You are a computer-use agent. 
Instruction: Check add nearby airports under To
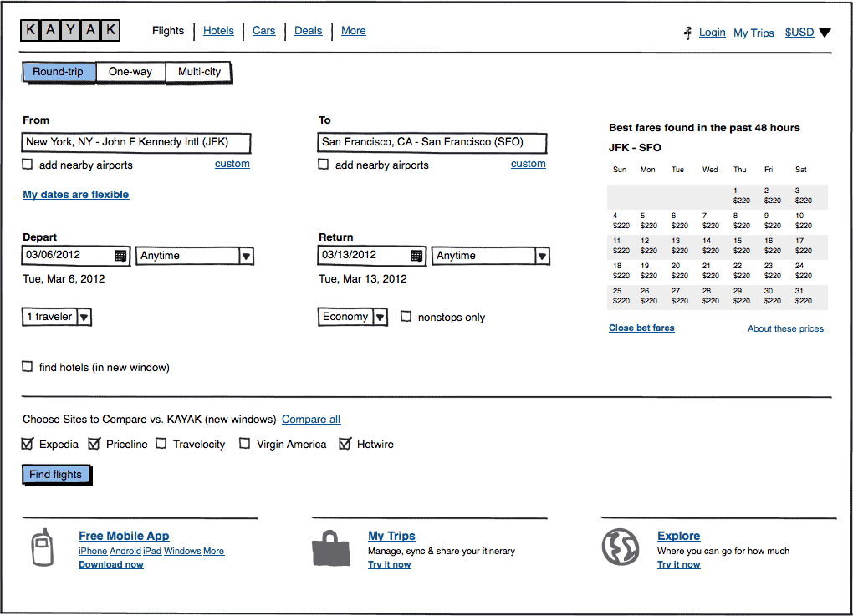click(323, 164)
